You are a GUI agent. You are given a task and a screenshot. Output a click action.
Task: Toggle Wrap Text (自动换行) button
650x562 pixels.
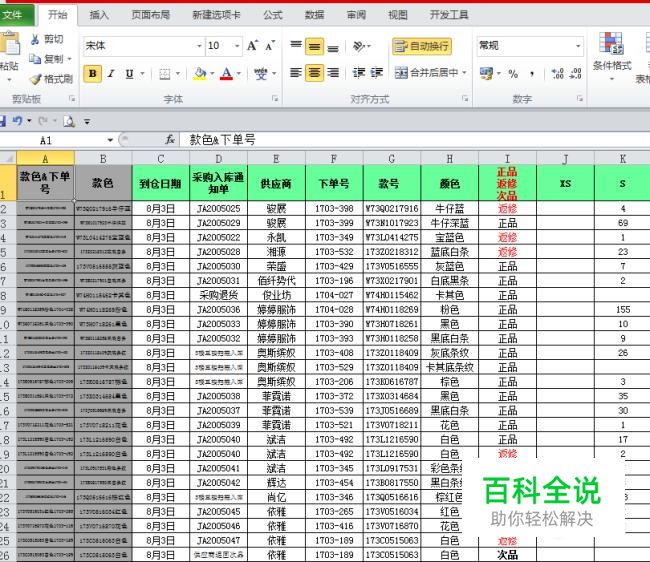click(x=422, y=46)
